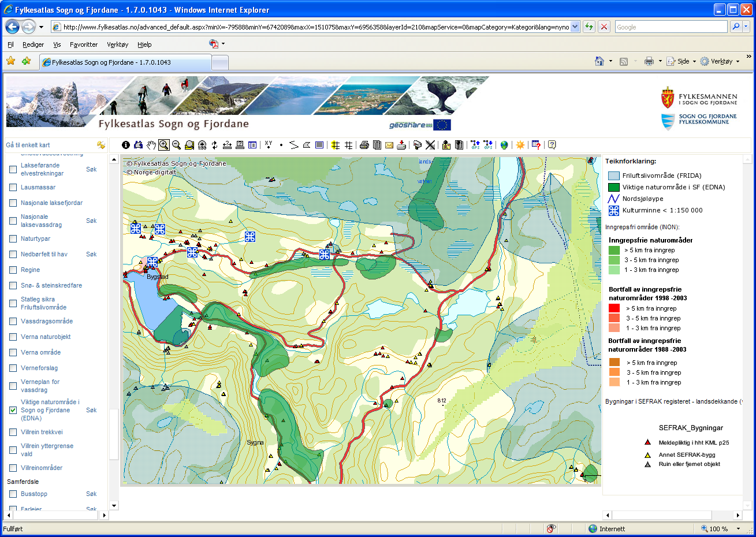This screenshot has width=756, height=537.
Task: Click the sun icon in map toolbar
Action: 520,145
